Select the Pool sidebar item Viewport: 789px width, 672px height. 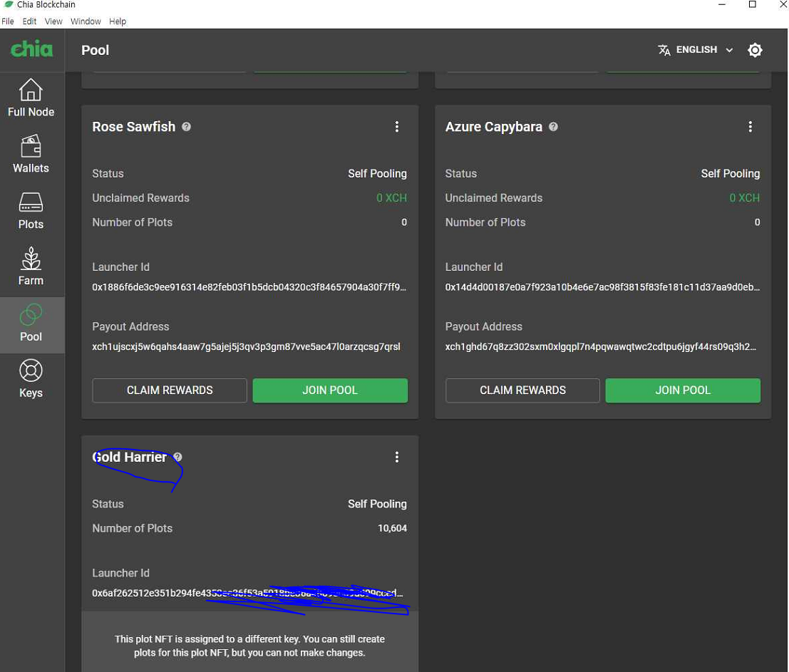[x=31, y=324]
